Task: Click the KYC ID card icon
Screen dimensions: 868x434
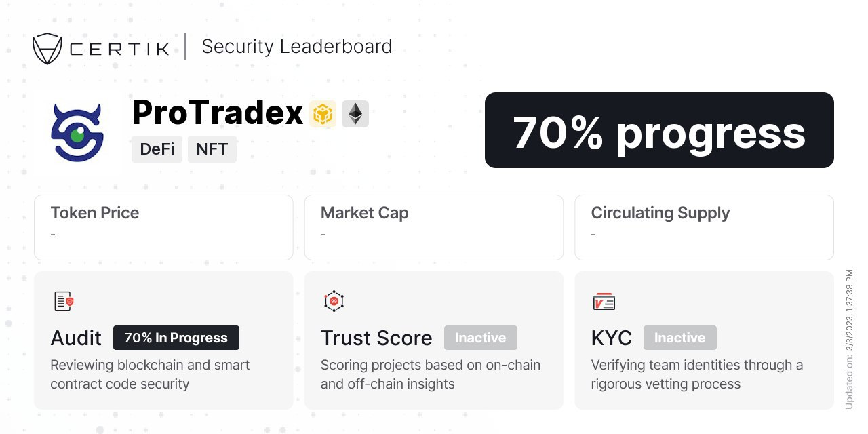Action: (x=604, y=302)
